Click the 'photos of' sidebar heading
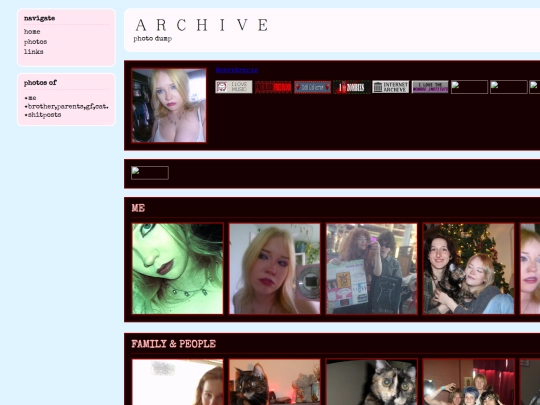540x405 pixels. pos(40,83)
